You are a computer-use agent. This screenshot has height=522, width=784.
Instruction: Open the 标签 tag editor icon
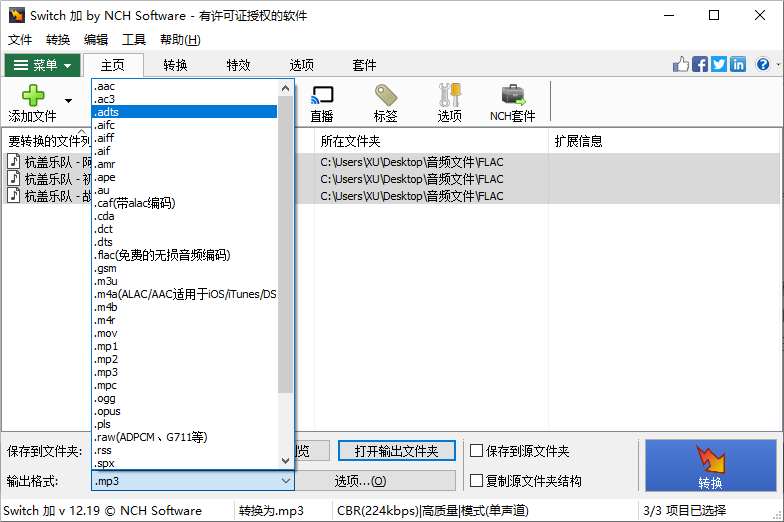pyautogui.click(x=386, y=95)
